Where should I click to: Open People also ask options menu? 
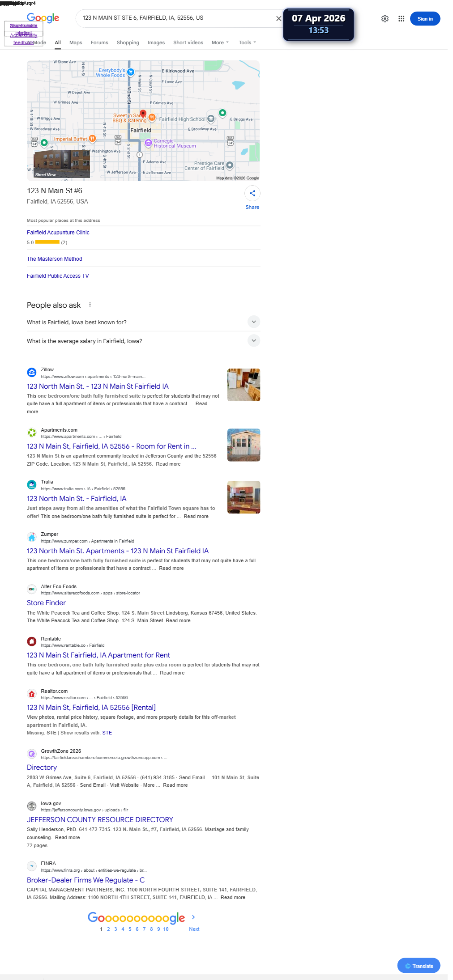tap(90, 305)
